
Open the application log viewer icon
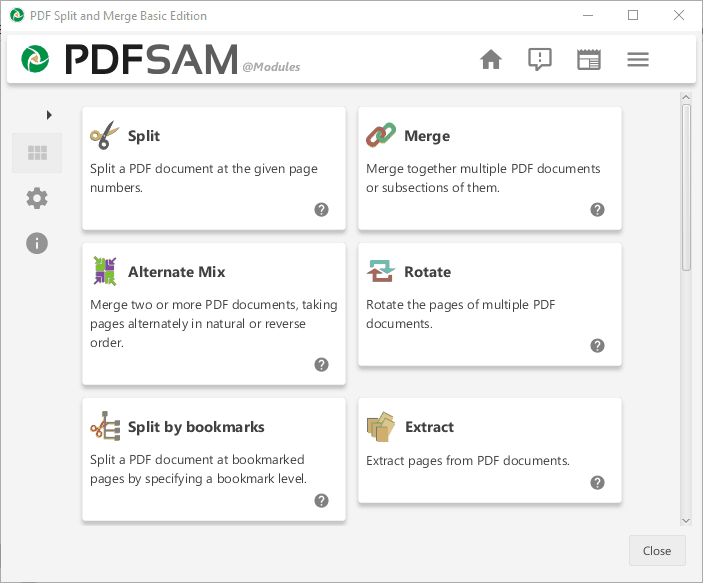click(589, 60)
